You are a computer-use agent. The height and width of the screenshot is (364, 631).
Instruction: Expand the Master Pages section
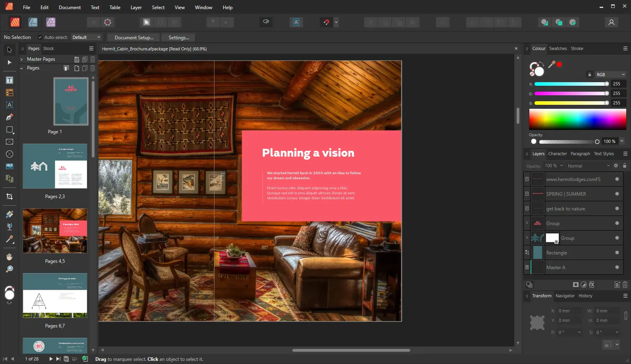(21, 59)
